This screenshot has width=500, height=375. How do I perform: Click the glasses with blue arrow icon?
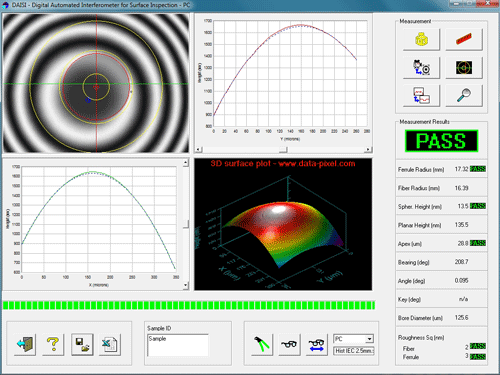coord(316,344)
